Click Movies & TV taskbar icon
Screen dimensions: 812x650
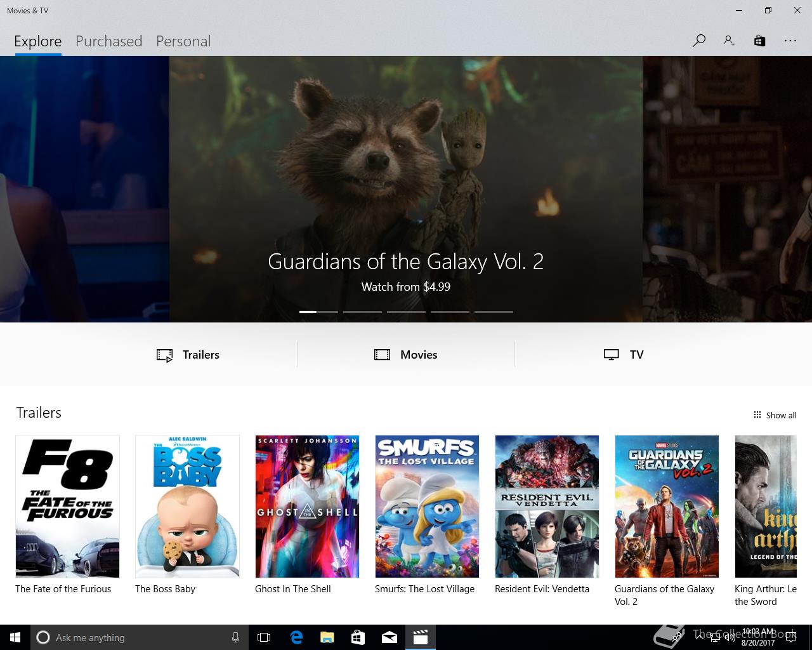(421, 637)
